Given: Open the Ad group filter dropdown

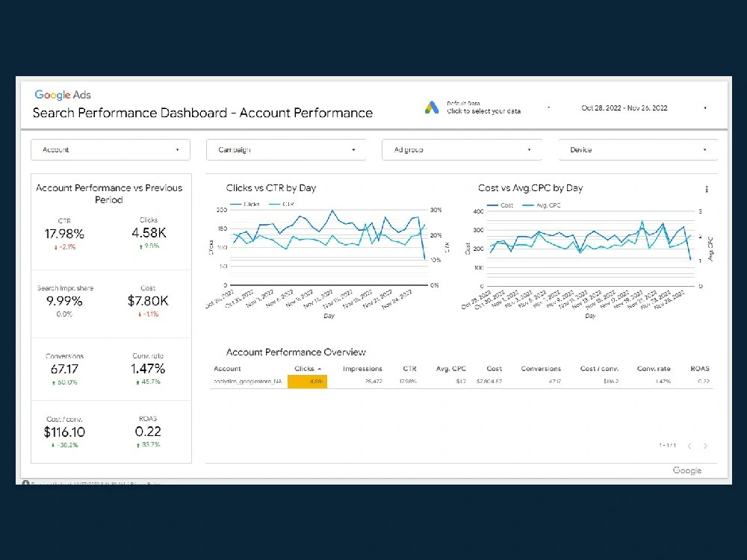Looking at the screenshot, I should (462, 149).
